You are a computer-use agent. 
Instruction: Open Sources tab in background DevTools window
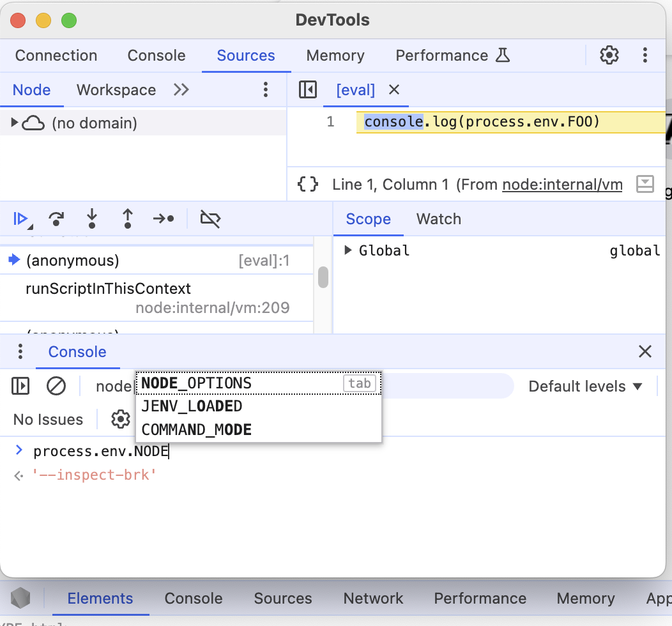coord(283,598)
